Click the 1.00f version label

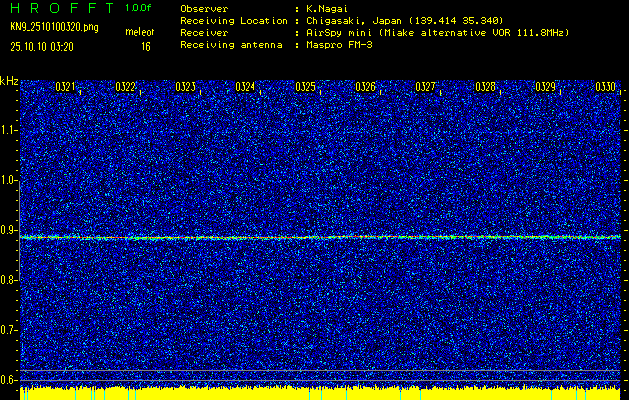click(x=138, y=7)
